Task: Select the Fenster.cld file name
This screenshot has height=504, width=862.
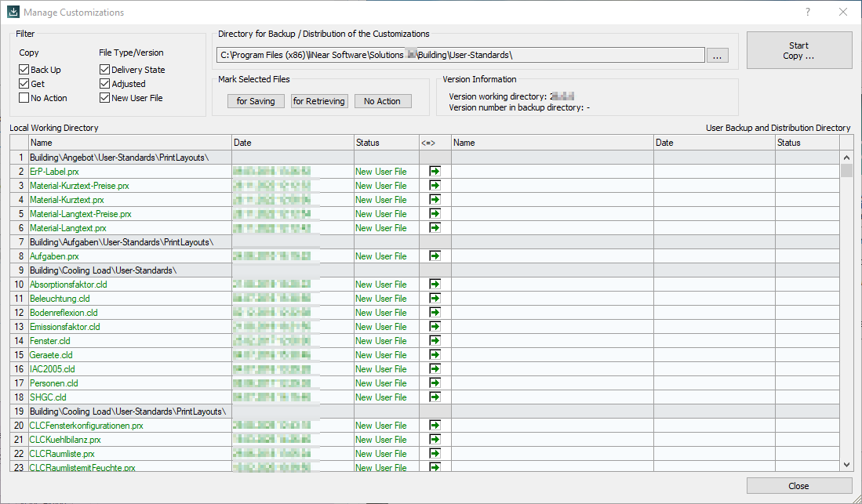Action: point(50,341)
